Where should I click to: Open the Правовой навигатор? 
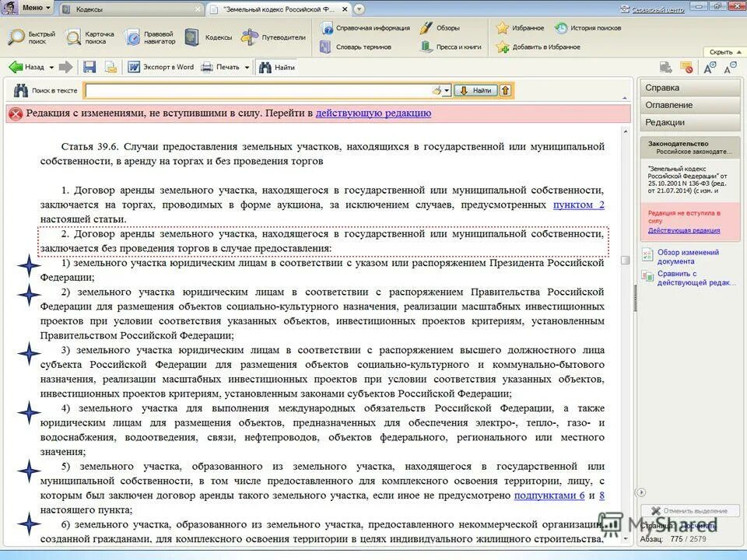tap(153, 36)
